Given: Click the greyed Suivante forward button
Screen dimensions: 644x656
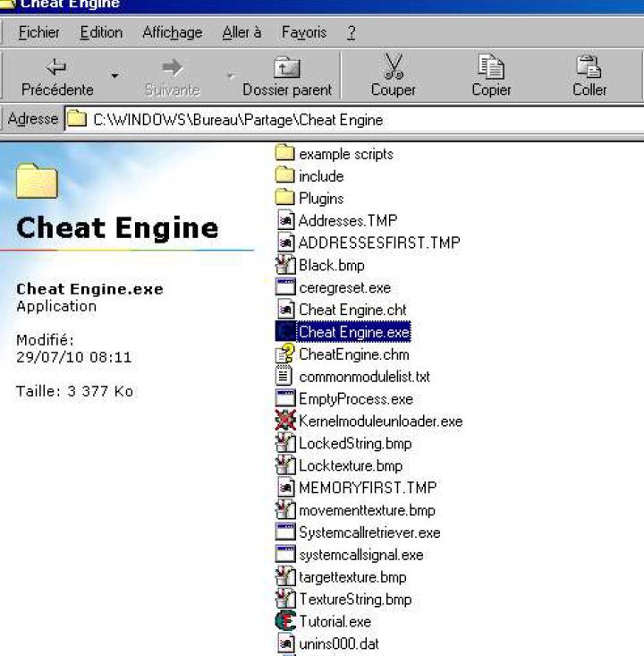Looking at the screenshot, I should 173,77.
